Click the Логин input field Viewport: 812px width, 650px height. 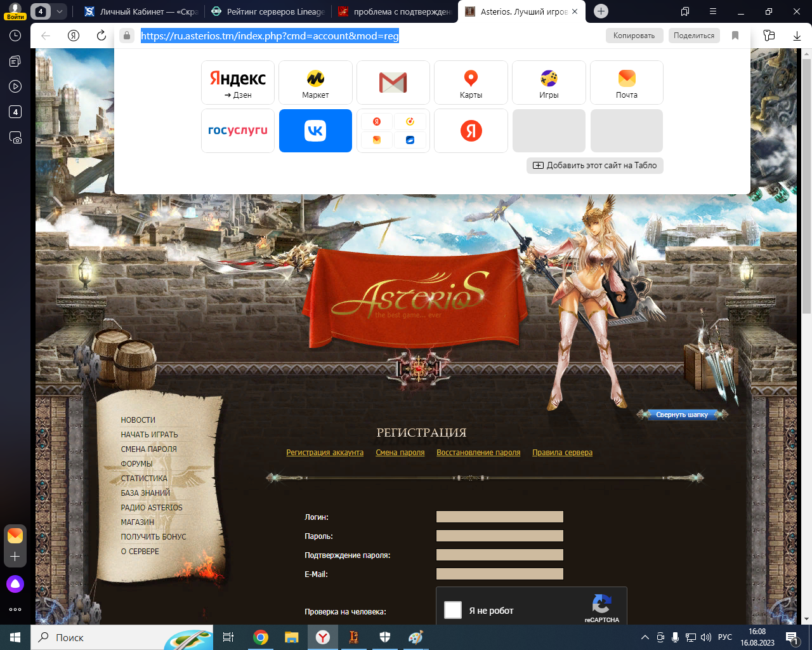500,517
